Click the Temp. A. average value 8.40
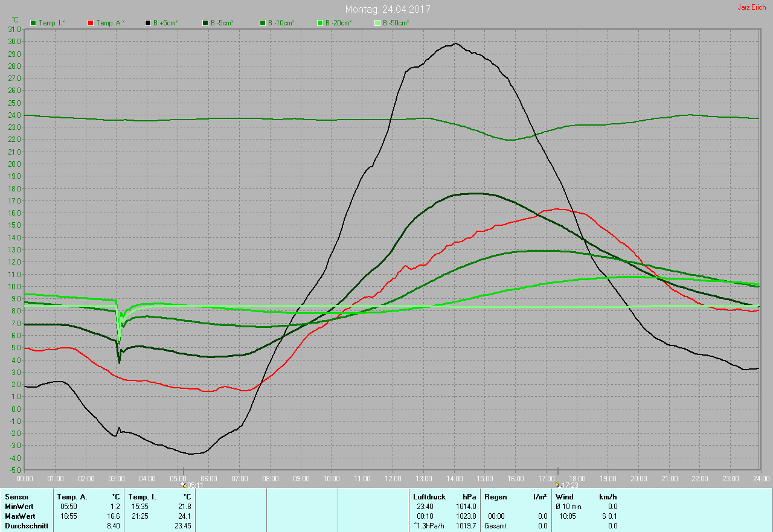773x532 pixels. (114, 526)
